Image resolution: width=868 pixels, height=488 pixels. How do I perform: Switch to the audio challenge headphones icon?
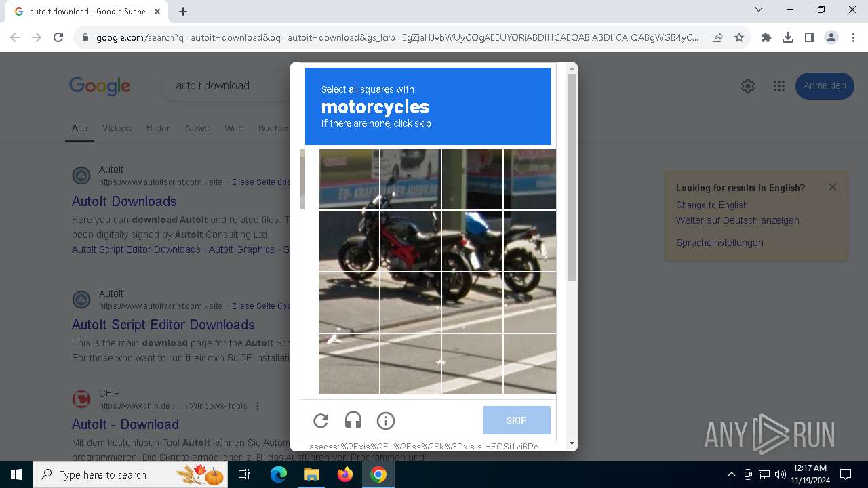353,421
